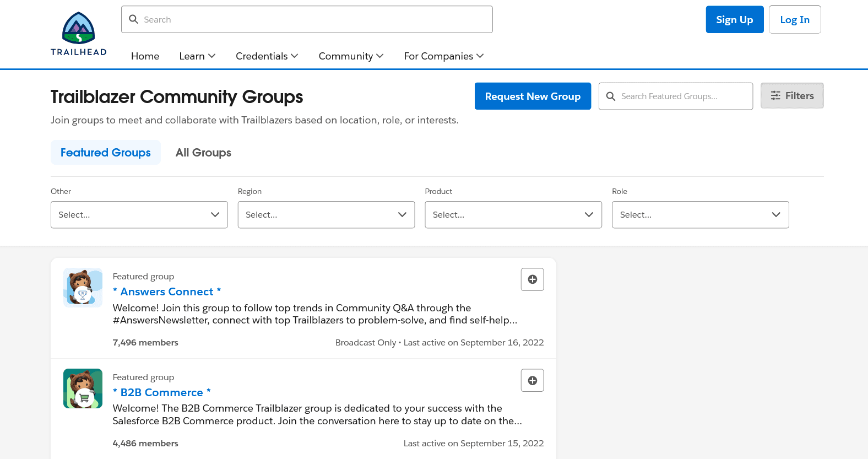868x459 pixels.
Task: Expand the Role filter dropdown
Action: pos(701,215)
